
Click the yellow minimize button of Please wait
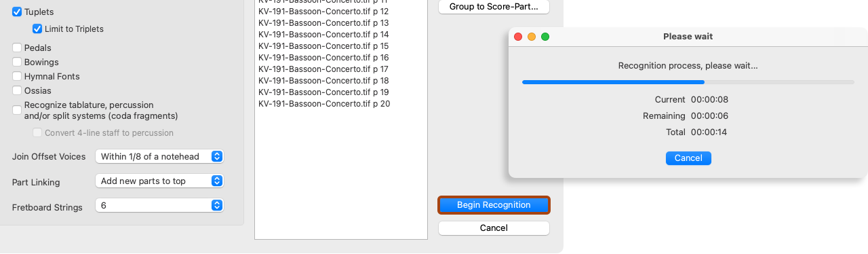click(532, 37)
